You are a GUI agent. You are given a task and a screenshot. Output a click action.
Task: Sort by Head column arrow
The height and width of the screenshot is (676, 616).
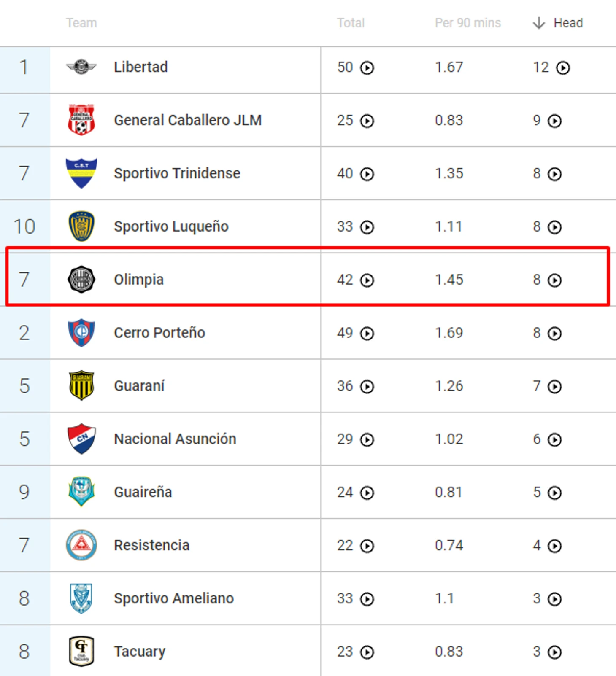[x=539, y=23]
